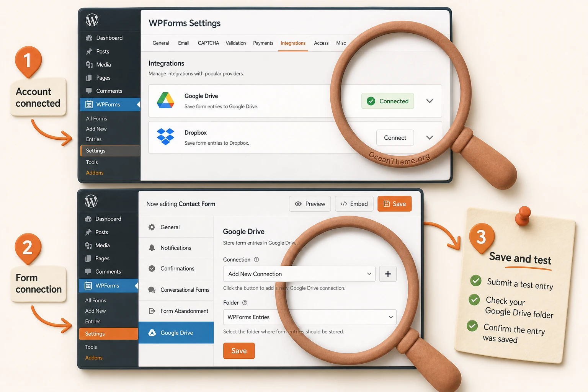Click the Google Drive logo in Integrations list
588x392 pixels.
click(165, 100)
